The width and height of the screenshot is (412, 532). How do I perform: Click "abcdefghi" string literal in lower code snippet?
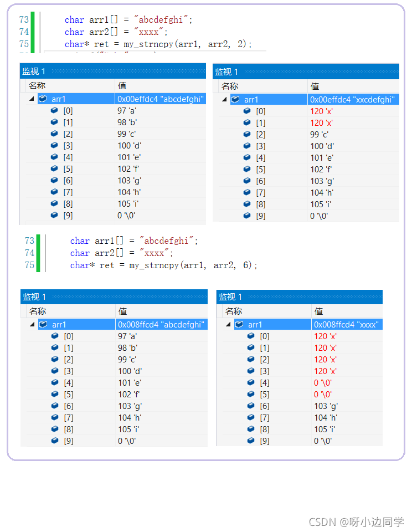(x=166, y=241)
